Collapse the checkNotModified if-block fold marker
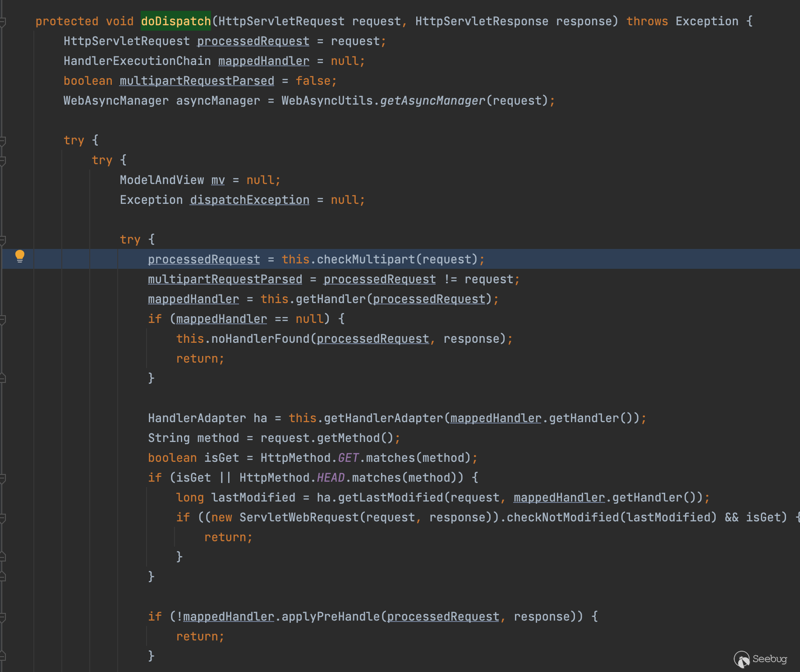Screen dimensions: 800x672 tap(3, 518)
